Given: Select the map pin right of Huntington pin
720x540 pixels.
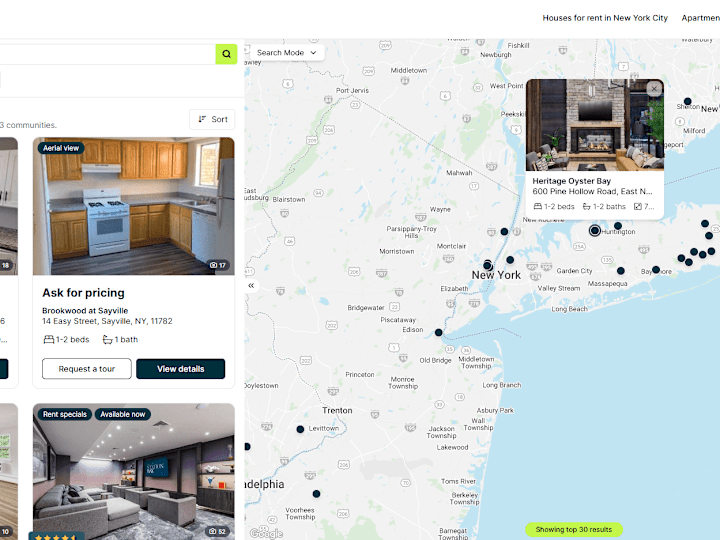Looking at the screenshot, I should point(618,226).
